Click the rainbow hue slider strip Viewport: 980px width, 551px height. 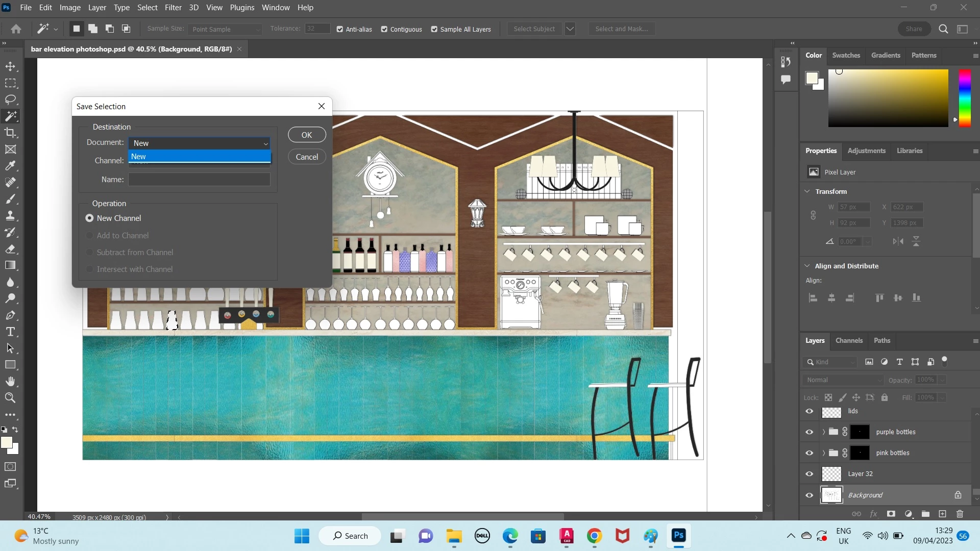pos(964,97)
